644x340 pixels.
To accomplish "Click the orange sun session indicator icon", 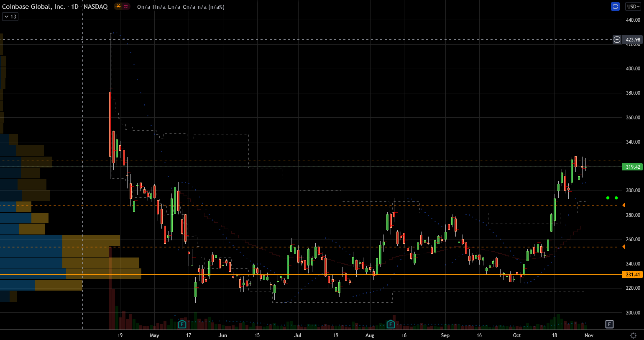I will coord(118,7).
